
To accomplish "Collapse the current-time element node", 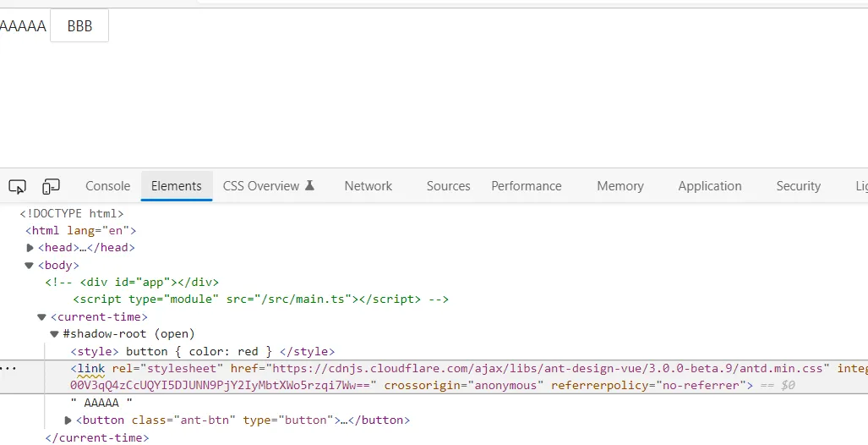I will 41,317.
